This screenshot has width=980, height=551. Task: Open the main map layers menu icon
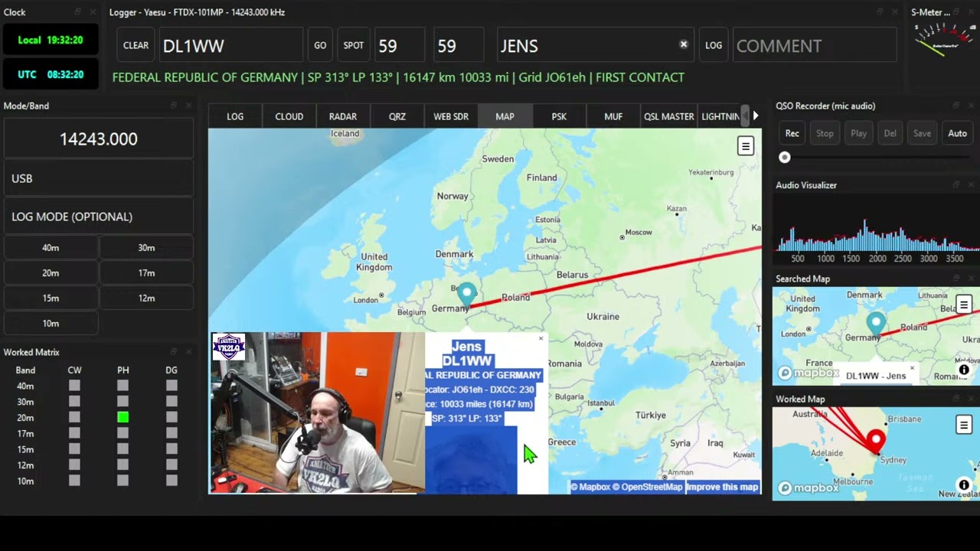point(745,146)
